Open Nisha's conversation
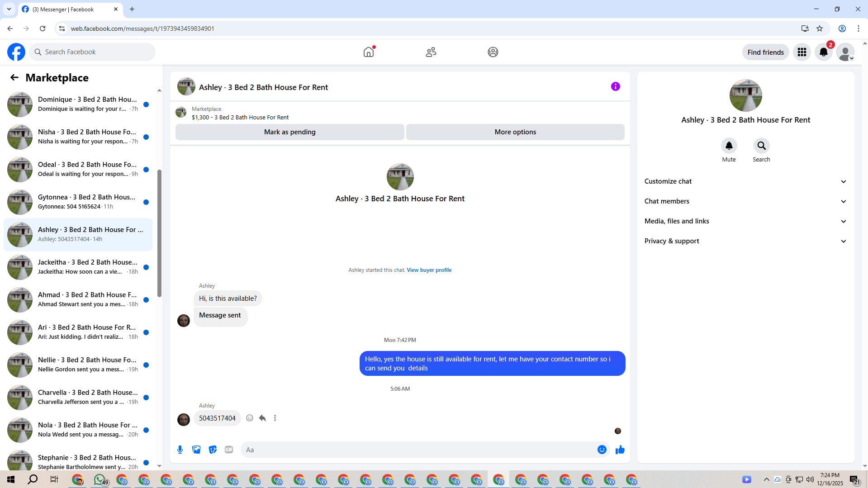 (x=78, y=137)
